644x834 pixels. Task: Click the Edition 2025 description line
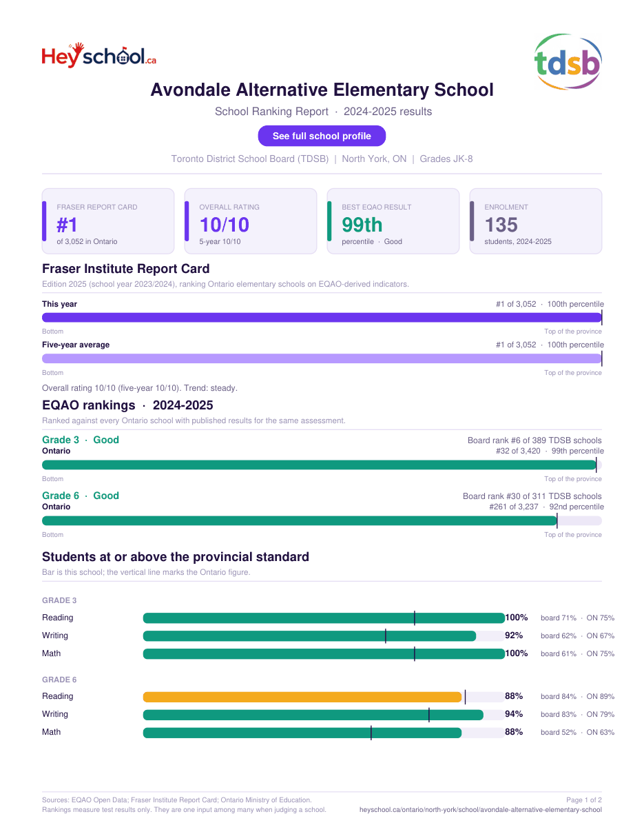tap(225, 284)
